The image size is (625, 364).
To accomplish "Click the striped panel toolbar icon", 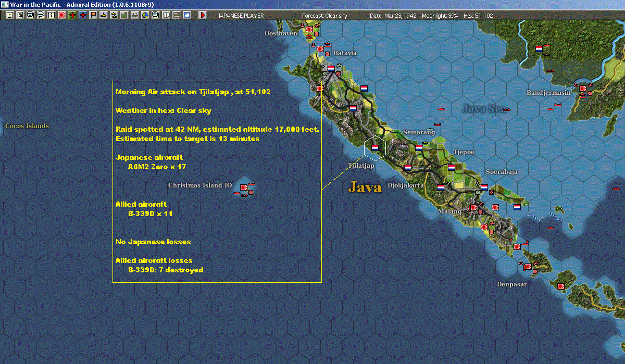I will point(177,15).
